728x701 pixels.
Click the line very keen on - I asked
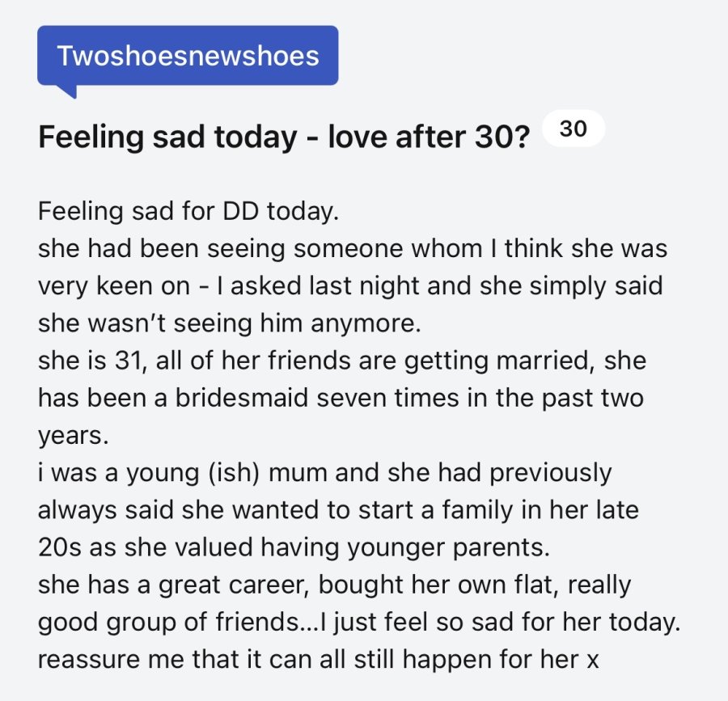tap(350, 286)
